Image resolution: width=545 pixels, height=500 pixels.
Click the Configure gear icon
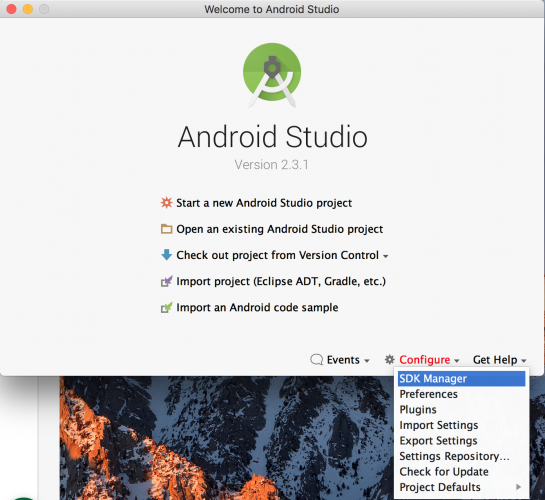tap(390, 359)
